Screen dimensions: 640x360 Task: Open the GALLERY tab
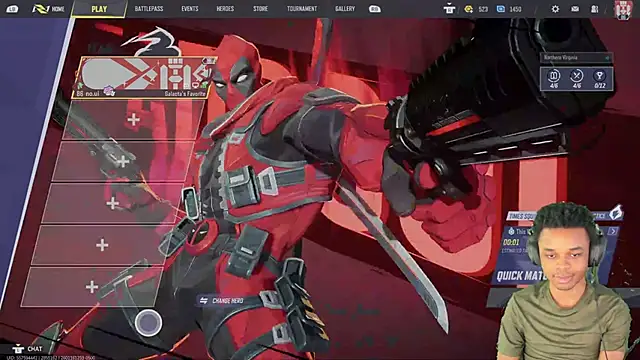(x=345, y=9)
